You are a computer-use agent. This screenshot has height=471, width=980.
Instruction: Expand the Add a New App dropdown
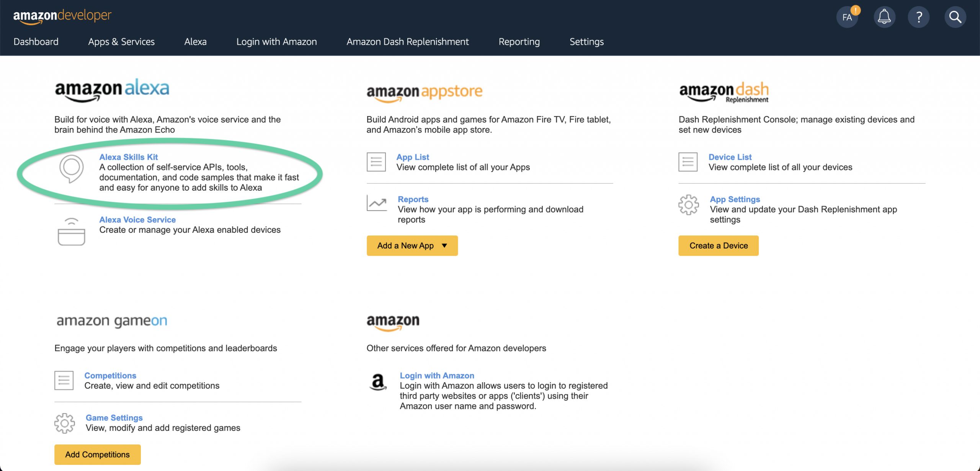(x=412, y=245)
